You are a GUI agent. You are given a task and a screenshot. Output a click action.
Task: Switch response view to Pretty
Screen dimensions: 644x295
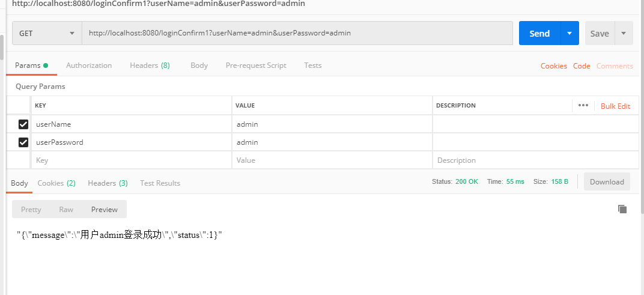point(31,210)
